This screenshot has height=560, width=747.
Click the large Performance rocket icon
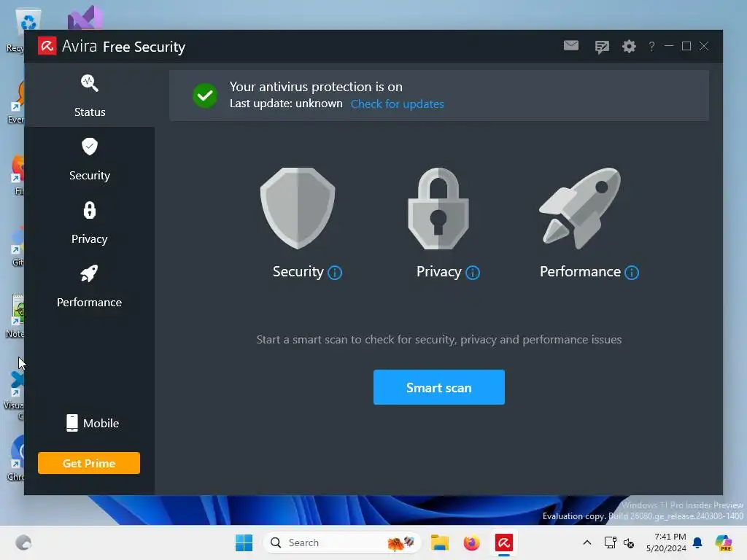(x=580, y=208)
